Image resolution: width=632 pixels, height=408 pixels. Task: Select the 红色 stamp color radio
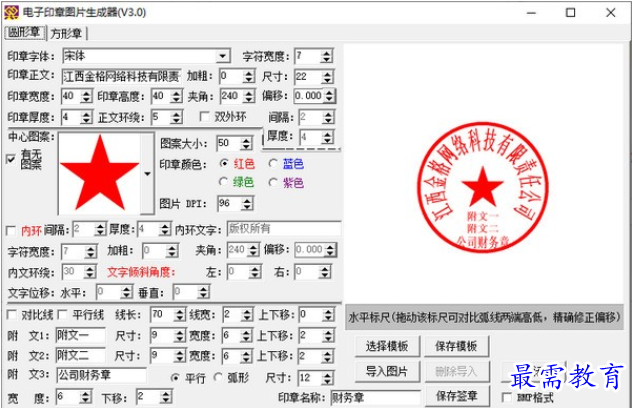[224, 163]
